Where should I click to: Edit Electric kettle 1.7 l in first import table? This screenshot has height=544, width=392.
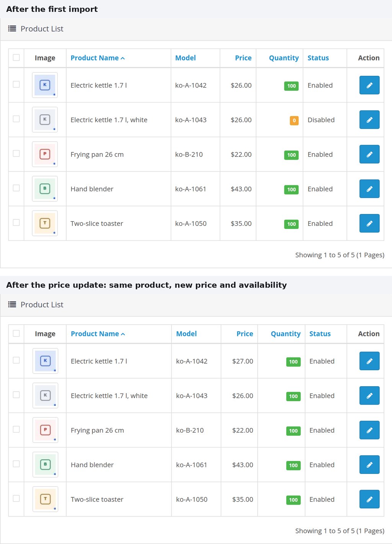click(x=369, y=85)
